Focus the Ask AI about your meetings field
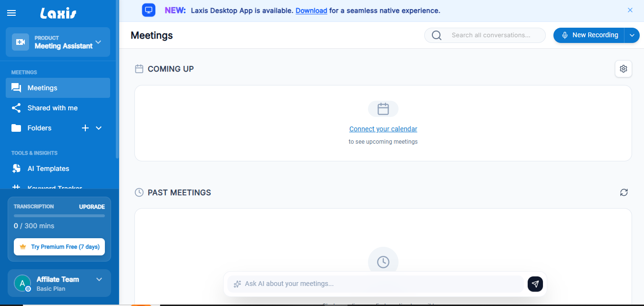Viewport: 644px width, 306px height. 376,284
